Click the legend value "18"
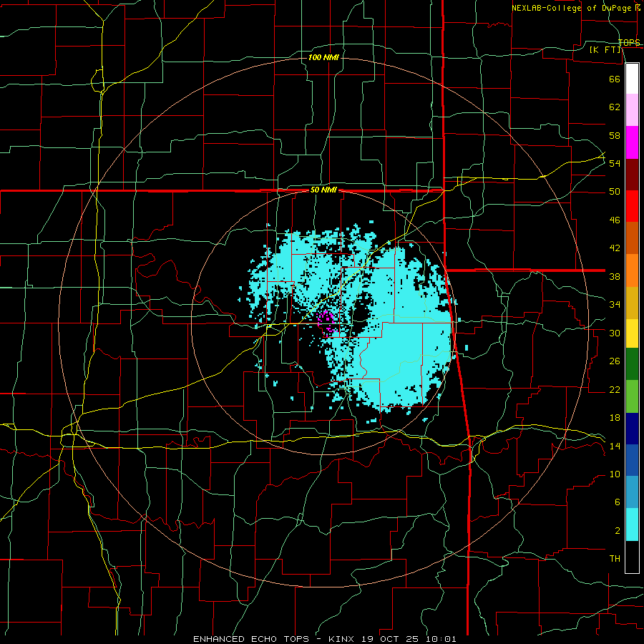644x644 pixels. click(x=615, y=418)
